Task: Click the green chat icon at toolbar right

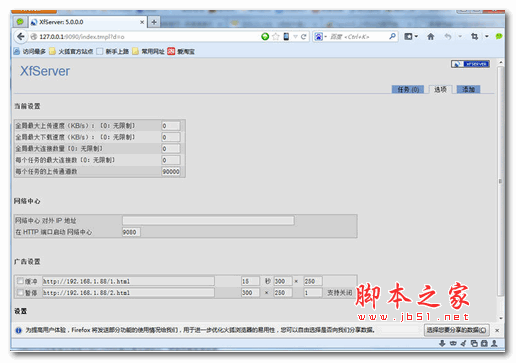Action: pos(499,36)
